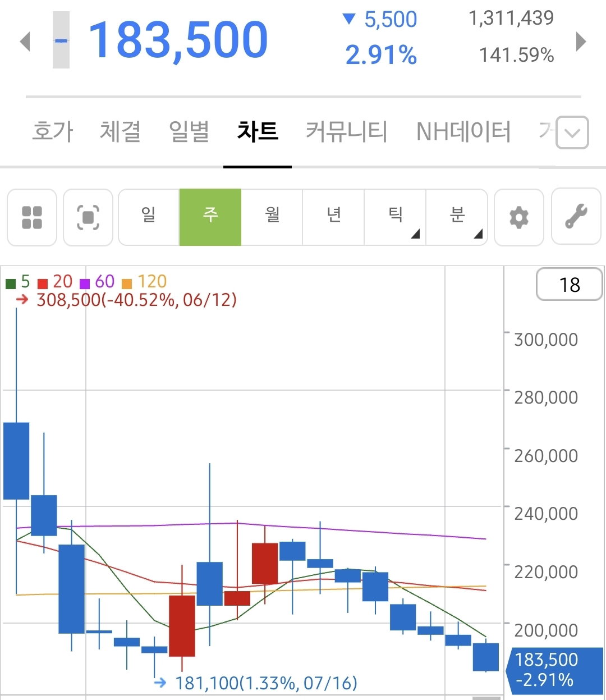Open the 분 (minute) period dropdown
This screenshot has width=606, height=700.
457,217
